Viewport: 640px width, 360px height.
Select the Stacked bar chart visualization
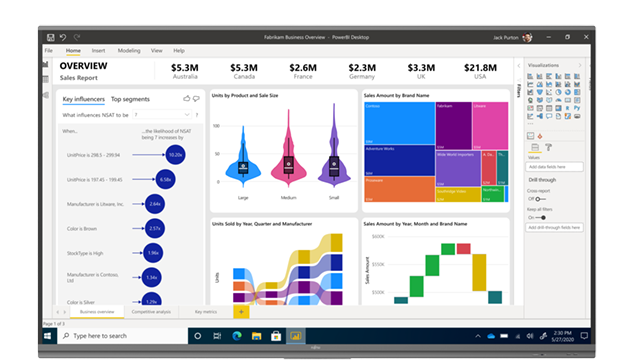click(530, 76)
